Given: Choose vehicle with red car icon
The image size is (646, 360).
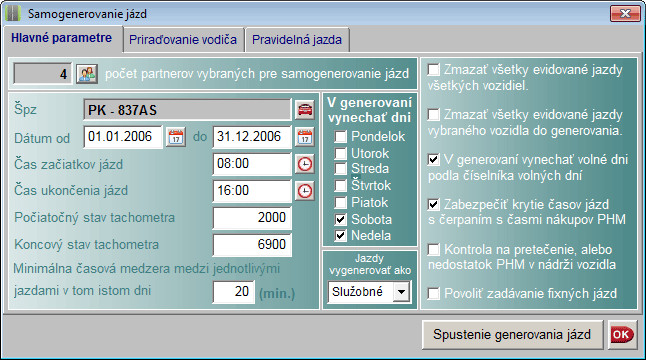Looking at the screenshot, I should [x=305, y=110].
